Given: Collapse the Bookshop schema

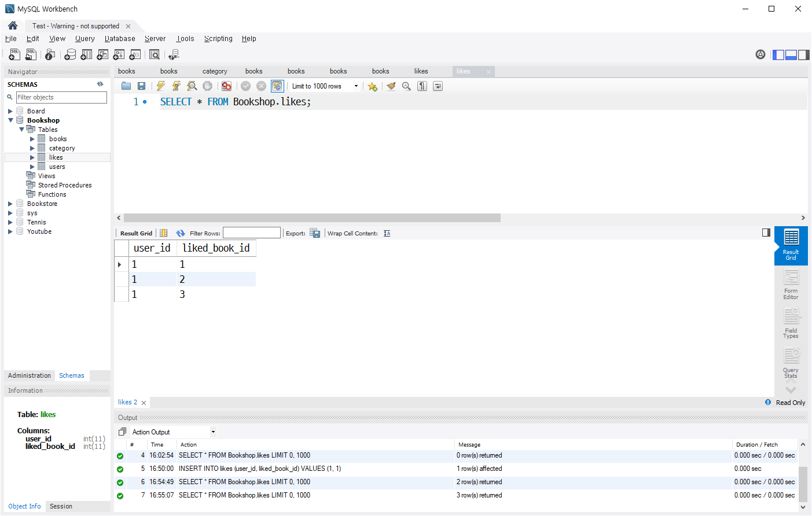Looking at the screenshot, I should pyautogui.click(x=10, y=120).
